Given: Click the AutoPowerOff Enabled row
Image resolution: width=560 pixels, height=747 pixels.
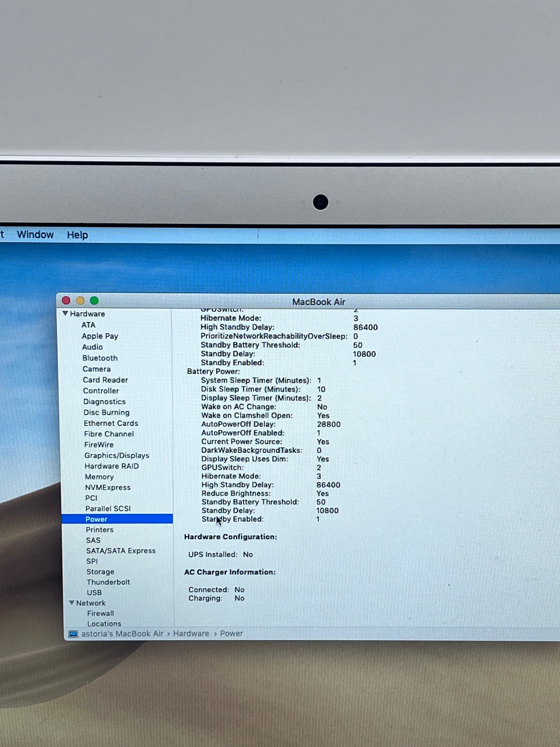Looking at the screenshot, I should [x=261, y=433].
